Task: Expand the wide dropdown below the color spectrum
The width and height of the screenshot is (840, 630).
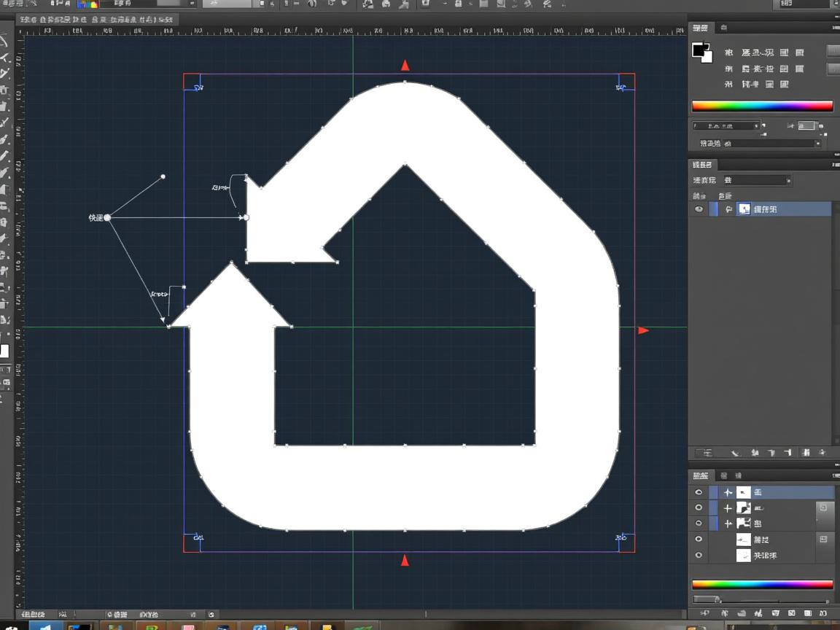Action: (759, 144)
